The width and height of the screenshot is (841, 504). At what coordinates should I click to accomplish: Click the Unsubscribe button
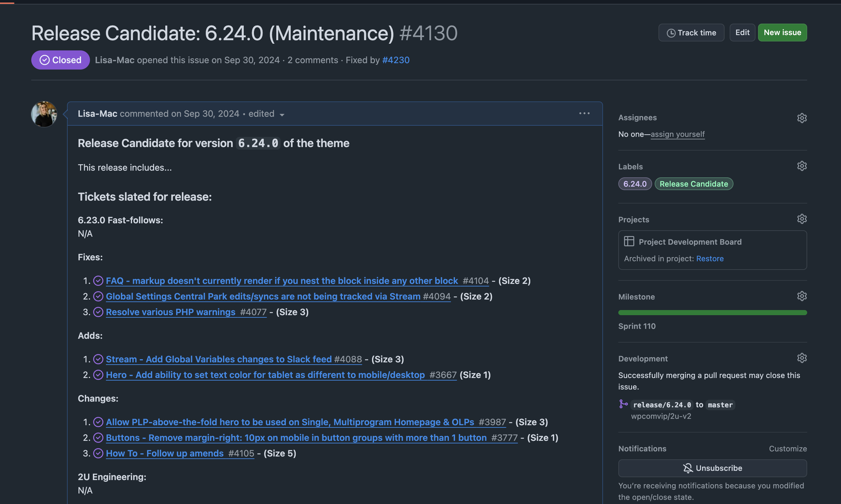[x=712, y=468]
